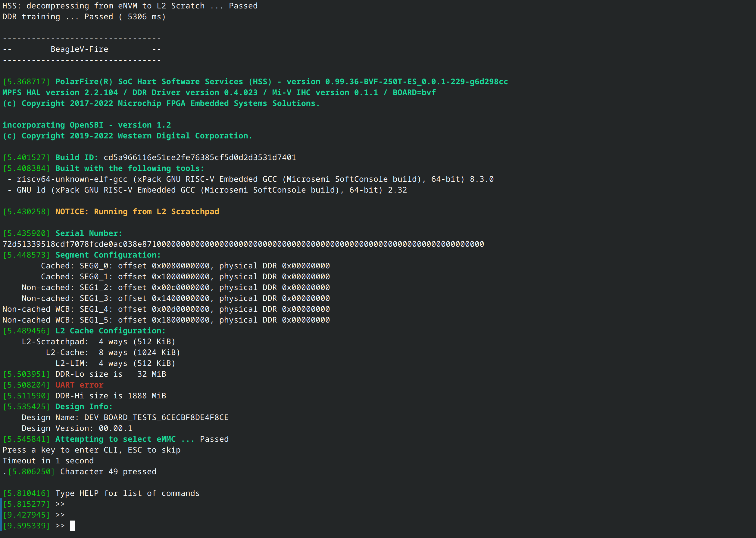Click the Build ID hash value
This screenshot has height=538, width=756.
[200, 158]
